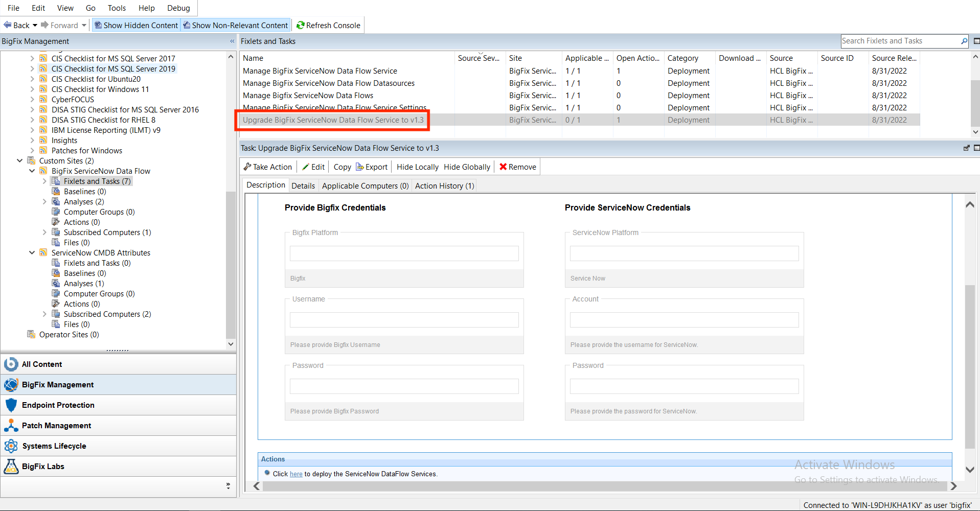The image size is (980, 511).
Task: Open the Tools menu
Action: click(117, 8)
